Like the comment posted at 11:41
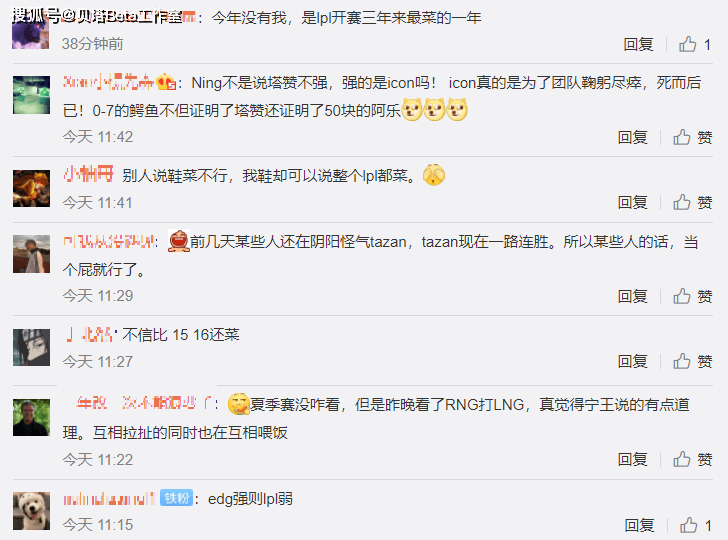This screenshot has width=728, height=540. coord(682,202)
